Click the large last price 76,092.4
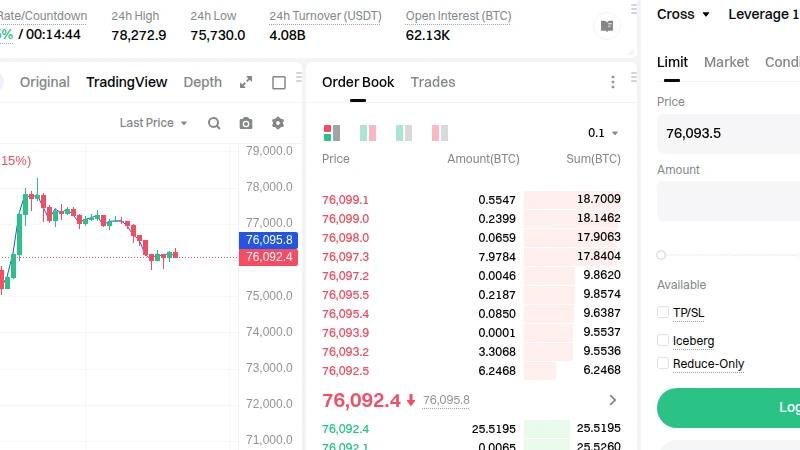Image resolution: width=800 pixels, height=450 pixels. (x=361, y=400)
